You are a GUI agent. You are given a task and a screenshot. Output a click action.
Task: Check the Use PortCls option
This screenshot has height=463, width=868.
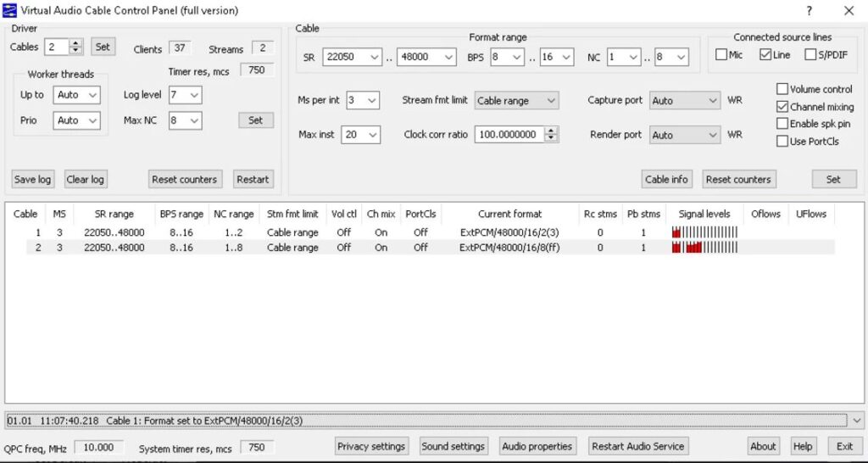pos(782,142)
